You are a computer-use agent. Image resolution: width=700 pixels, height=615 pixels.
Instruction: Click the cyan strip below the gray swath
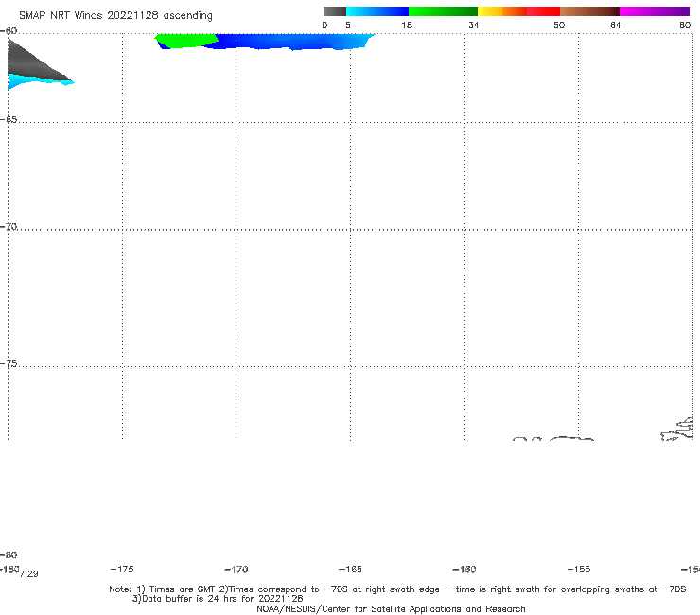(36, 81)
